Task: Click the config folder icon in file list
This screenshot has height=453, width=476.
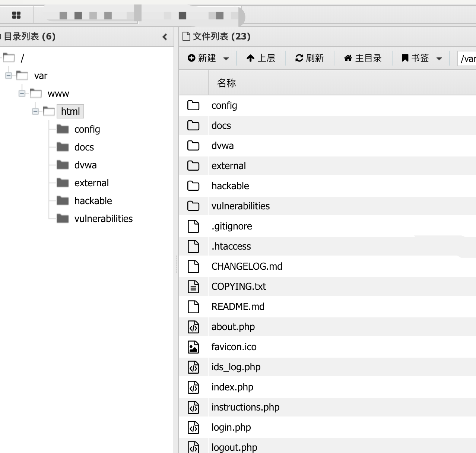Action: [193, 105]
